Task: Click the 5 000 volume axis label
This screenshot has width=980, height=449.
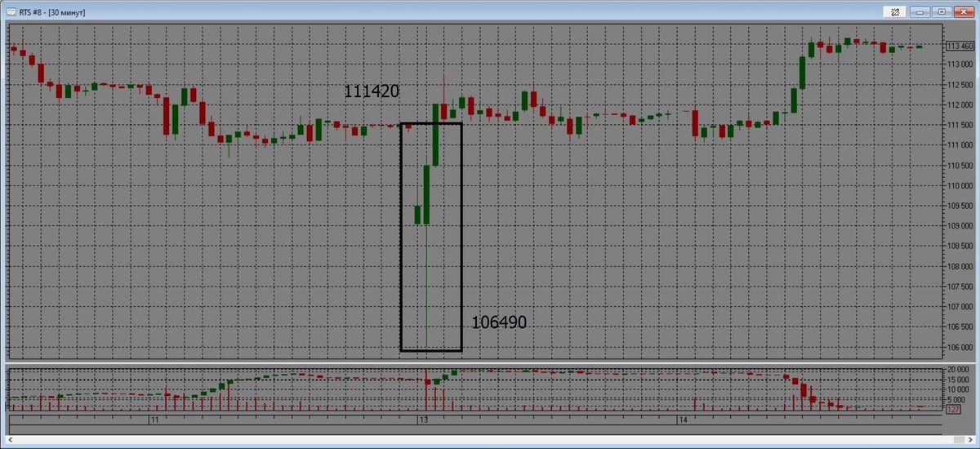Action: (955, 399)
